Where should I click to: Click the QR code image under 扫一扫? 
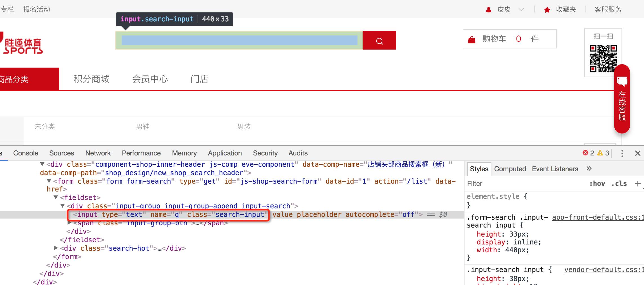click(x=603, y=59)
